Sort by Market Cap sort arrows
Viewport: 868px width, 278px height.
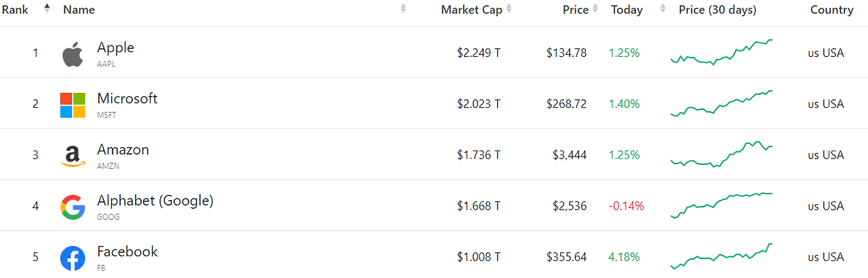click(509, 9)
